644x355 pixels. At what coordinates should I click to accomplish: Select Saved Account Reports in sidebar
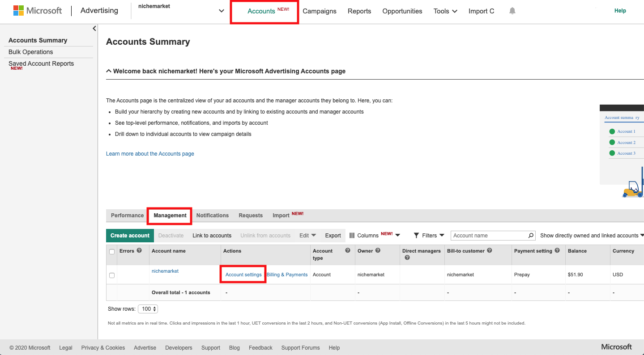click(41, 63)
